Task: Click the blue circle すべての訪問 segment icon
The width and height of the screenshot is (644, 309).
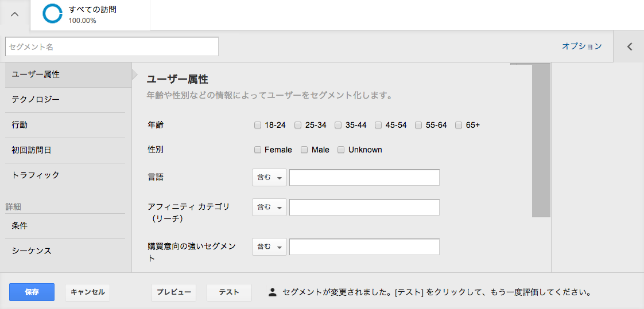Action: click(x=53, y=14)
